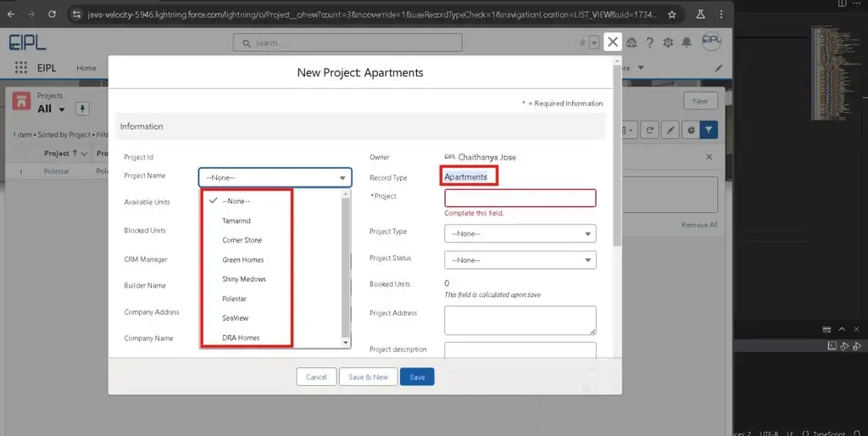
Task: Close the code editor bottom panel
Action: pyautogui.click(x=856, y=329)
